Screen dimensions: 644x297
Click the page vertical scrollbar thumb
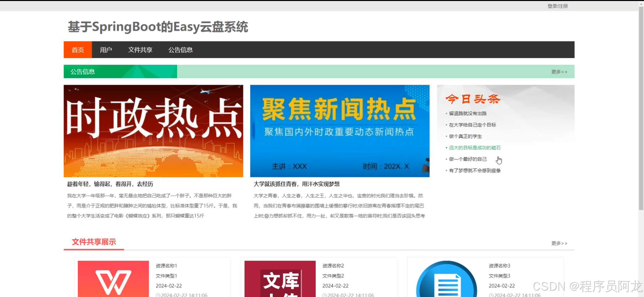pyautogui.click(x=641, y=109)
